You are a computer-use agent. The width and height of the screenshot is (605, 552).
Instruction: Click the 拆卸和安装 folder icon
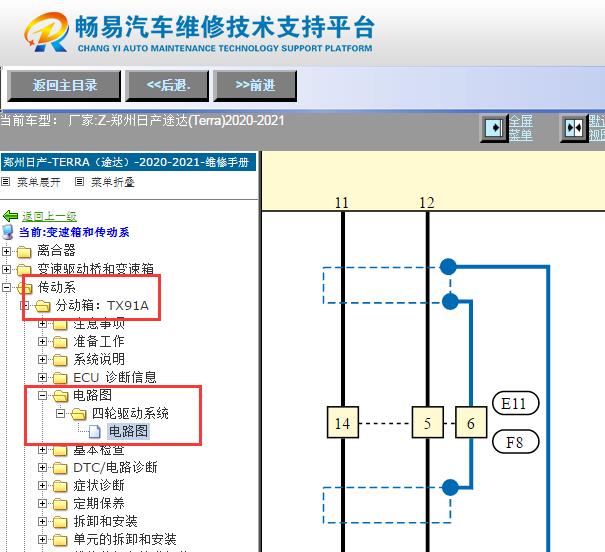(60, 522)
